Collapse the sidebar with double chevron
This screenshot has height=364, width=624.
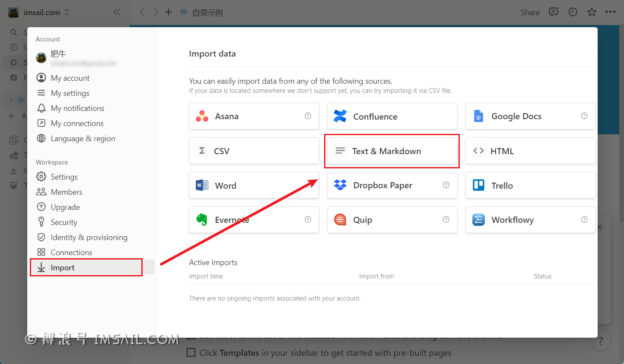(x=117, y=13)
